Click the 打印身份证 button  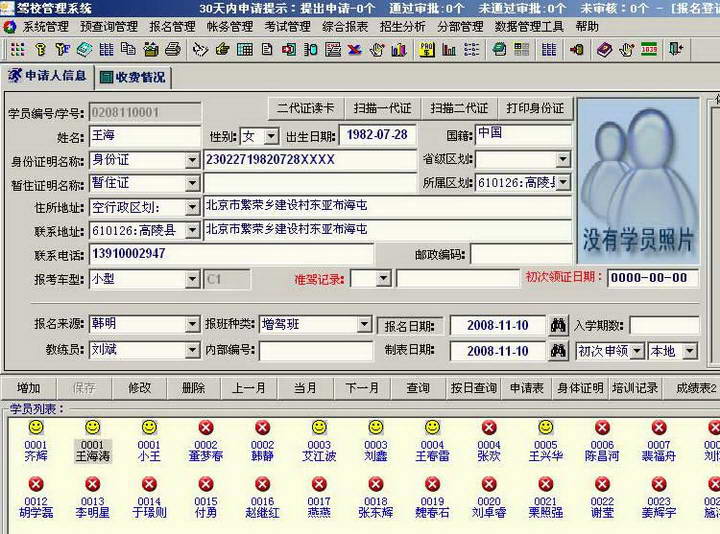535,108
